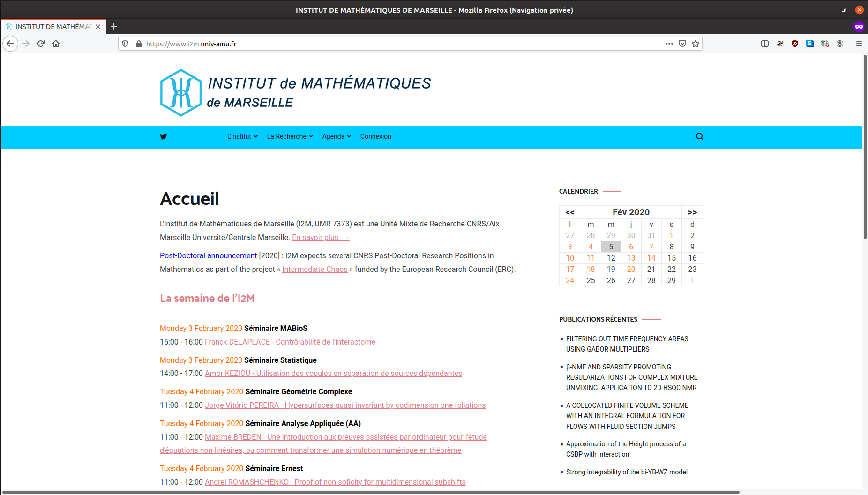Go to the Firefox home page
Viewport: 868px width, 495px height.
[x=56, y=44]
